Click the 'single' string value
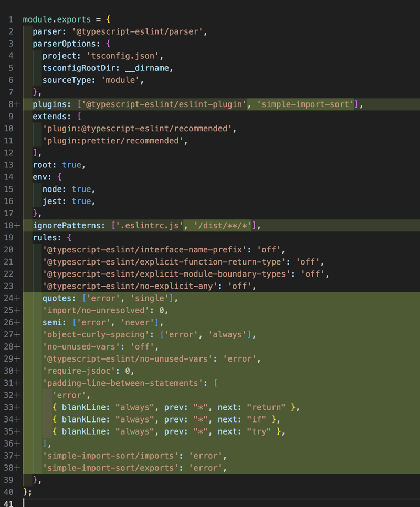Screen dimensions: 420x507 [150, 299]
